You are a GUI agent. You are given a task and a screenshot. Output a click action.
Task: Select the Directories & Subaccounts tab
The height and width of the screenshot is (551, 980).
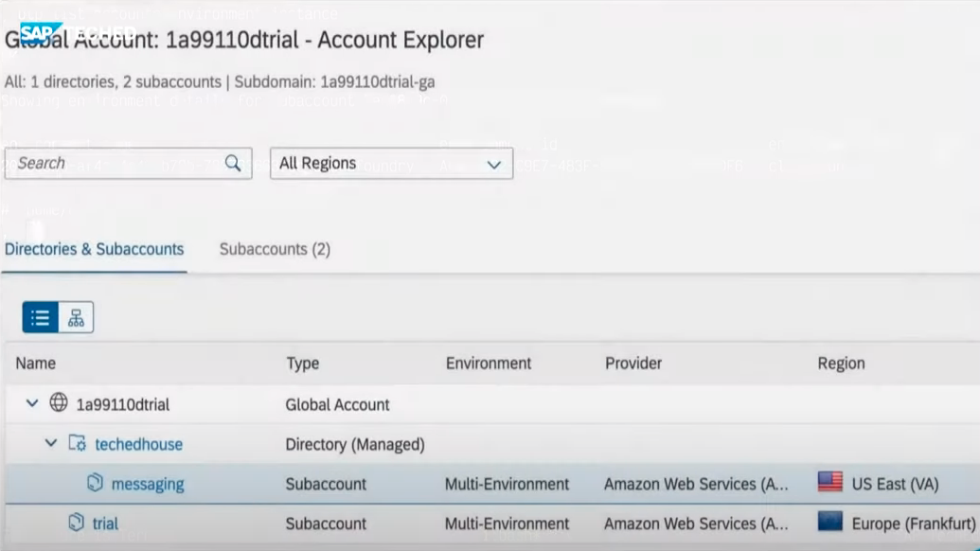(95, 249)
